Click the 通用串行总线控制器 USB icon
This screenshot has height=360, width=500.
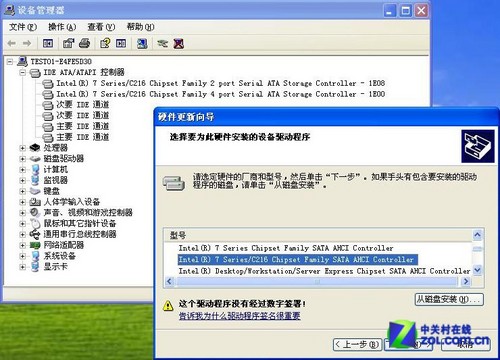point(35,234)
